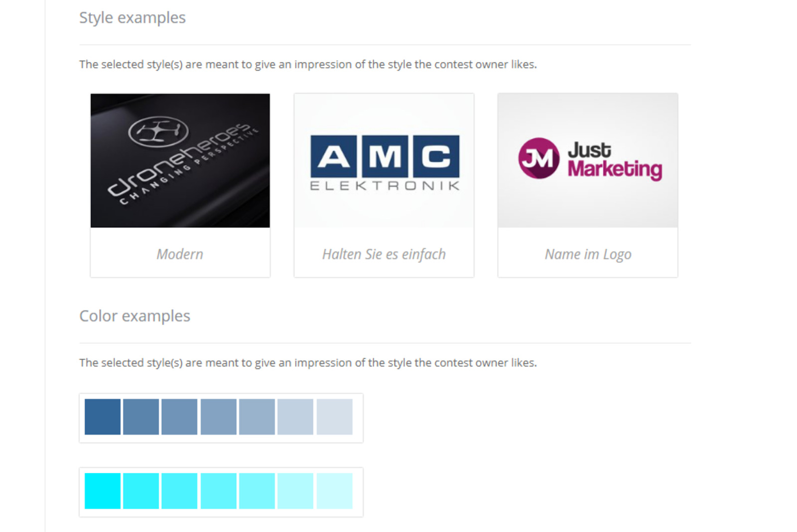The image size is (797, 532).
Task: Select the Just Marketing logo wordmark
Action: 615,160
